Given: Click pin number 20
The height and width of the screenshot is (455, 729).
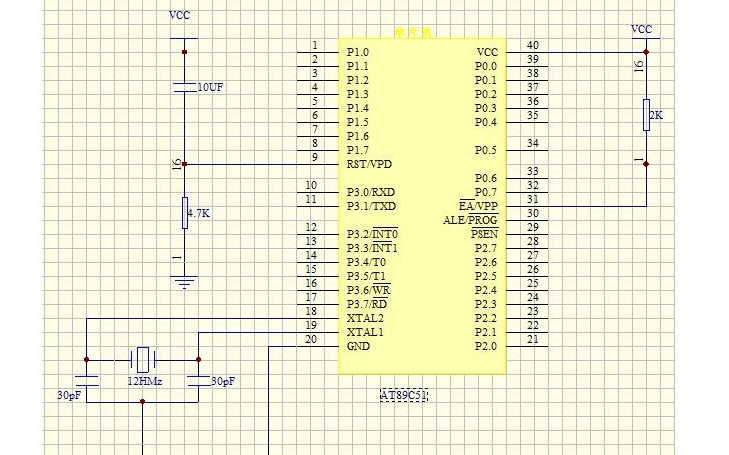Looking at the screenshot, I should [311, 339].
